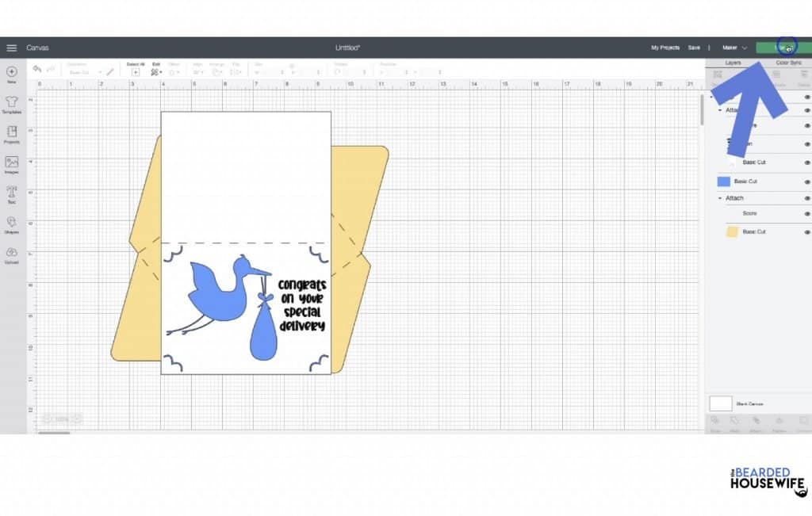
Task: Click the My Projects link
Action: [x=665, y=48]
